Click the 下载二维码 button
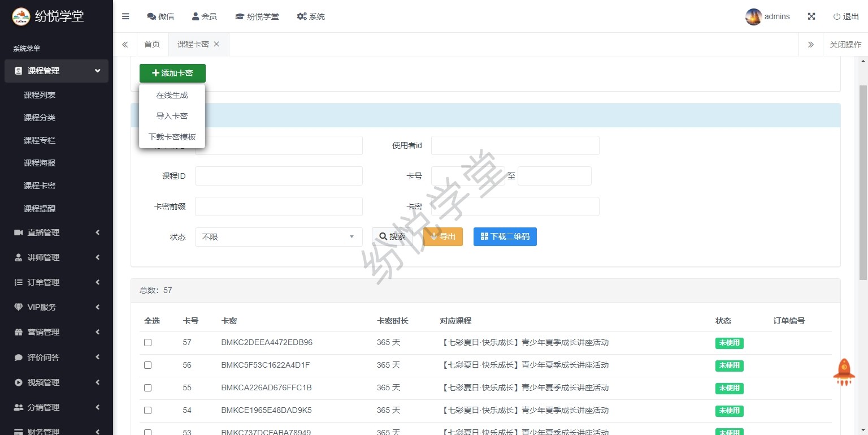This screenshot has height=435, width=868. coord(505,236)
